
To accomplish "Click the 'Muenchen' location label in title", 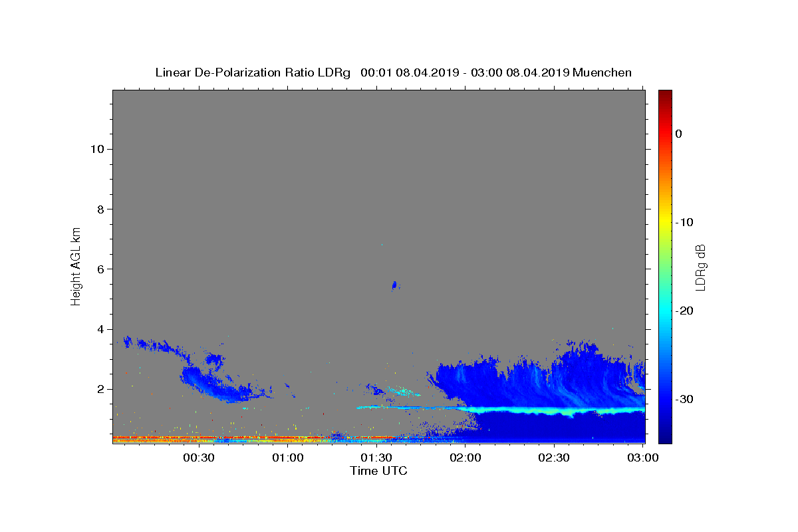I will (x=602, y=72).
